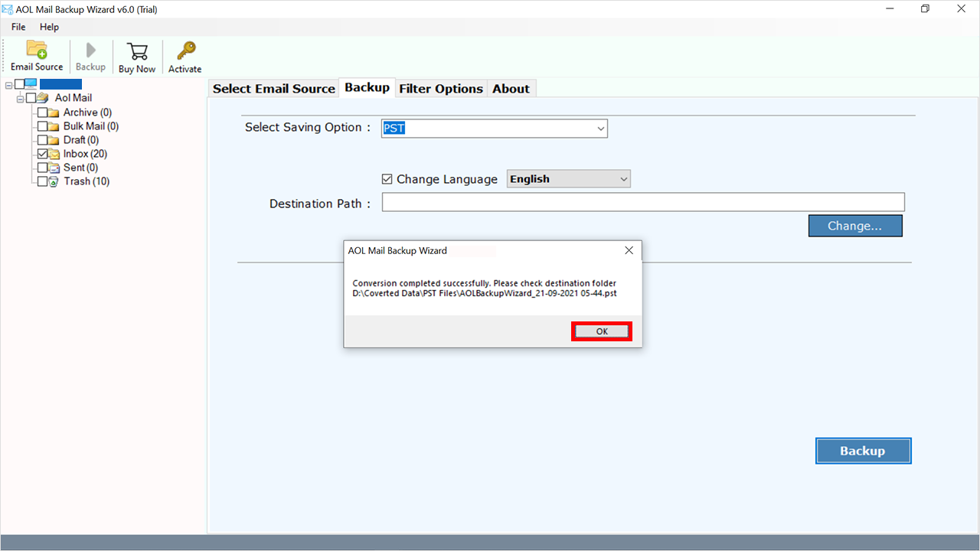Click the Destination Path input field
The height and width of the screenshot is (551, 980).
click(643, 202)
